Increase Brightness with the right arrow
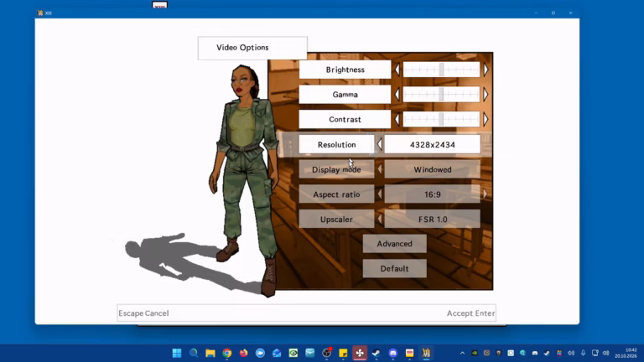The image size is (644, 362). 486,70
